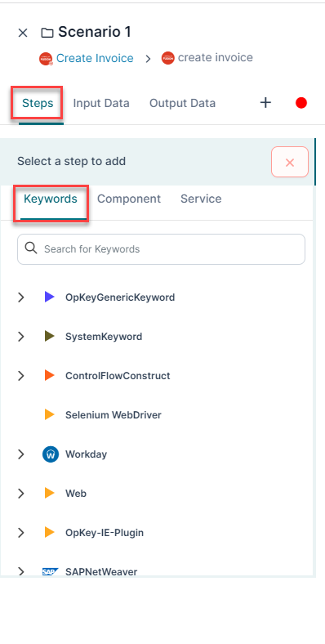Expand the OpKeyGenericKeyword group
This screenshot has height=644, width=325.
pos(21,297)
